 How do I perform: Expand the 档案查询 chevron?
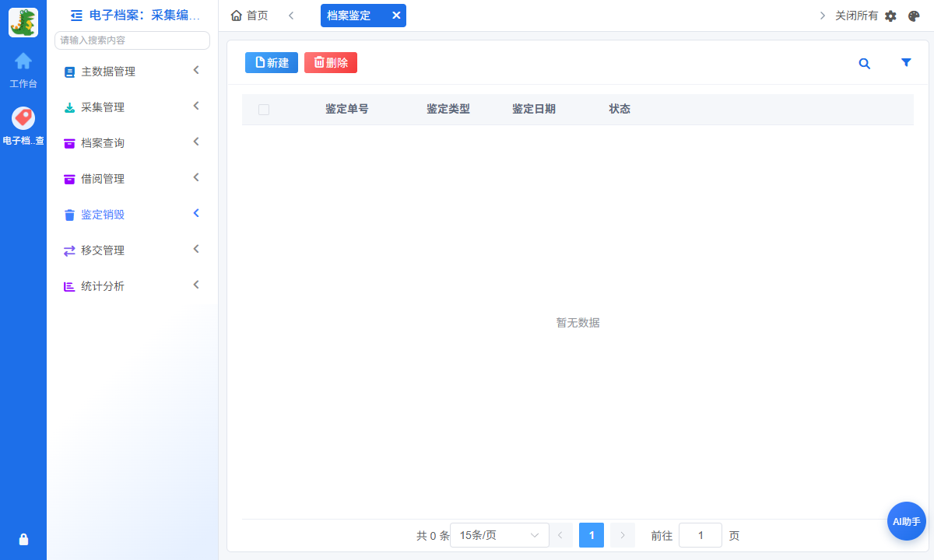click(x=196, y=142)
